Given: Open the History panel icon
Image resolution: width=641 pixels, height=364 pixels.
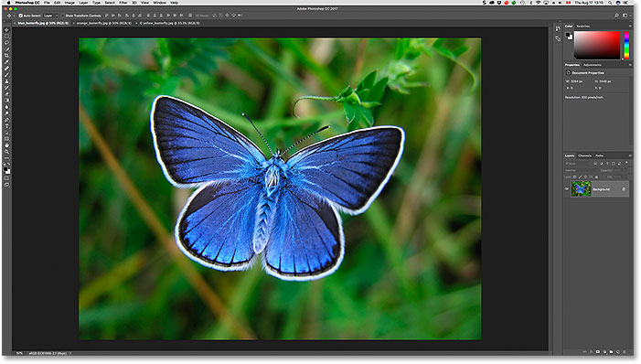Looking at the screenshot, I should [558, 28].
